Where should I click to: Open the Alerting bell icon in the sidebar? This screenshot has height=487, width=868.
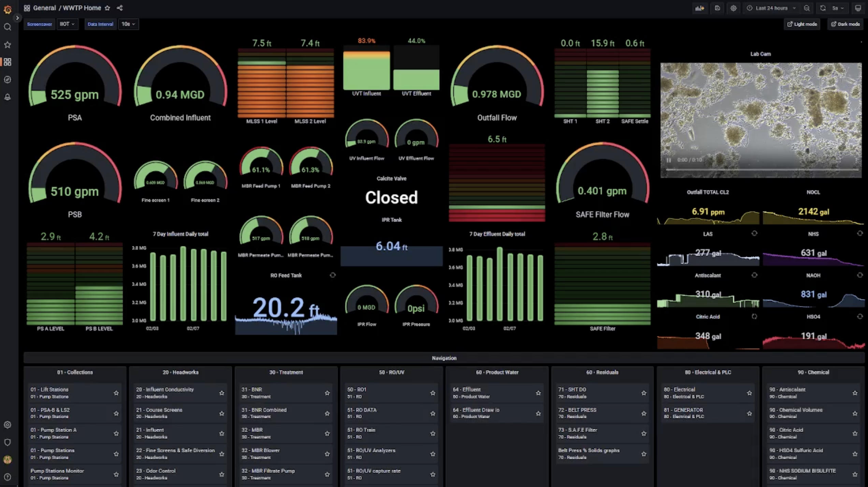[x=8, y=97]
